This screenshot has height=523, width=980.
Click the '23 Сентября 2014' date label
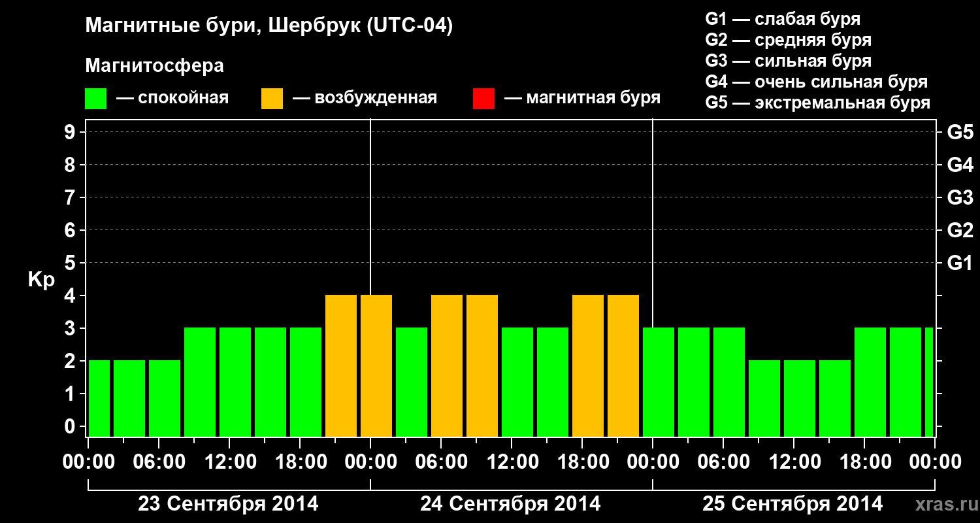point(228,504)
